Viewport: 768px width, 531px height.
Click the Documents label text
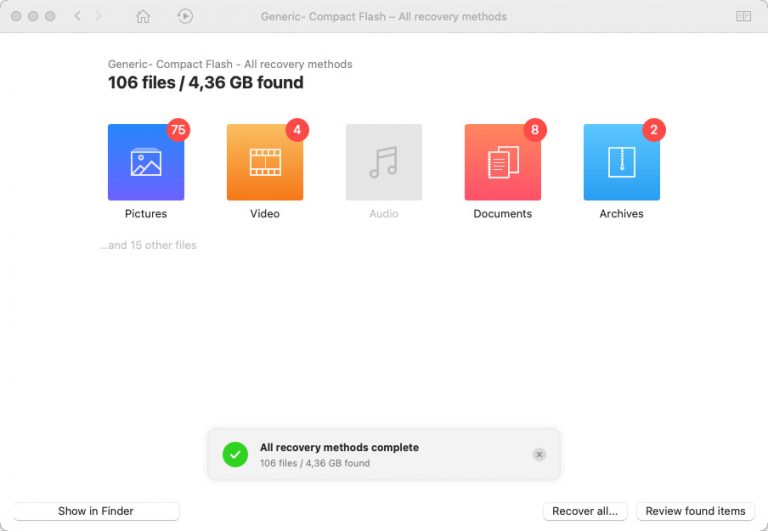(502, 214)
